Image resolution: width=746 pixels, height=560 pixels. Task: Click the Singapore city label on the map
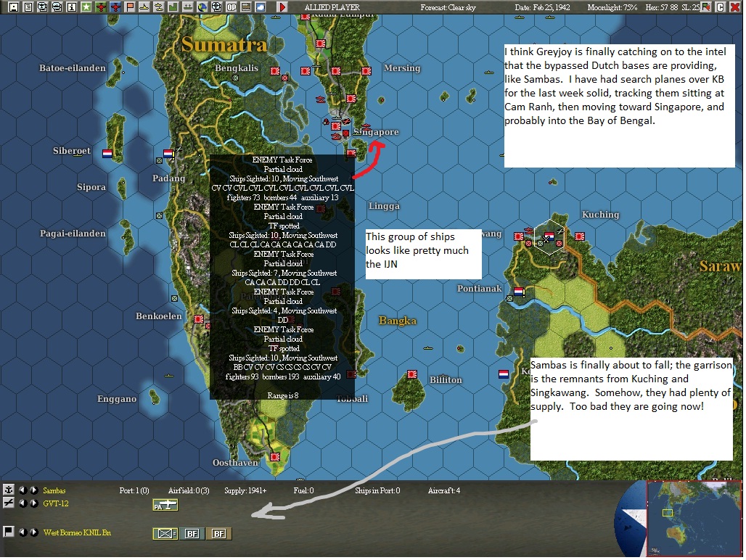377,132
